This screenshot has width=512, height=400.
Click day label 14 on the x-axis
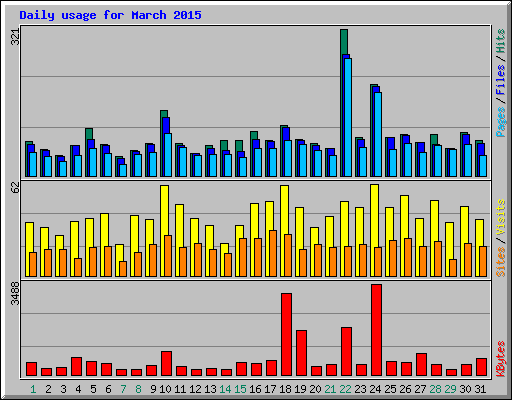[x=225, y=389]
